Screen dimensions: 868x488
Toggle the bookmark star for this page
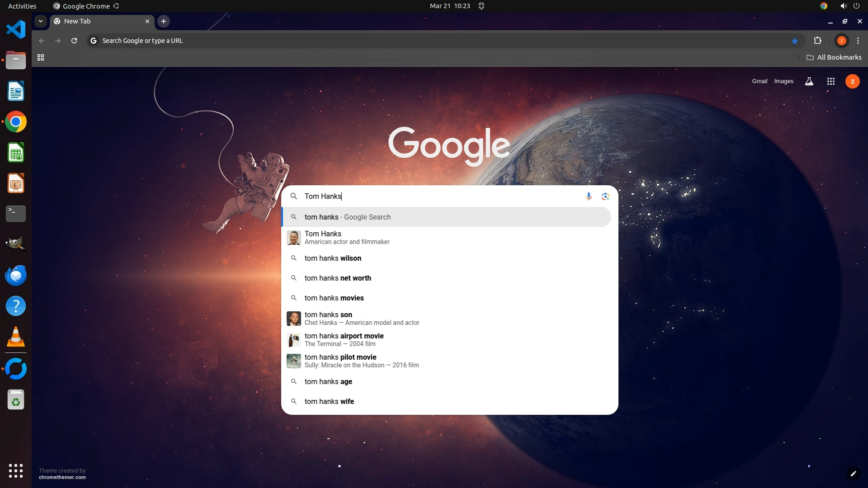point(795,41)
